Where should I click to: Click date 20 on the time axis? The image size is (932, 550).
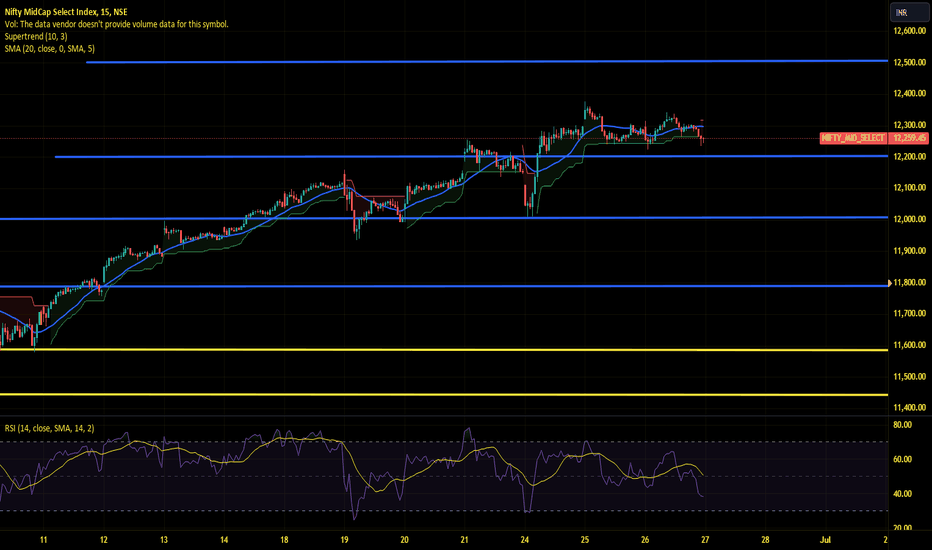(x=404, y=540)
